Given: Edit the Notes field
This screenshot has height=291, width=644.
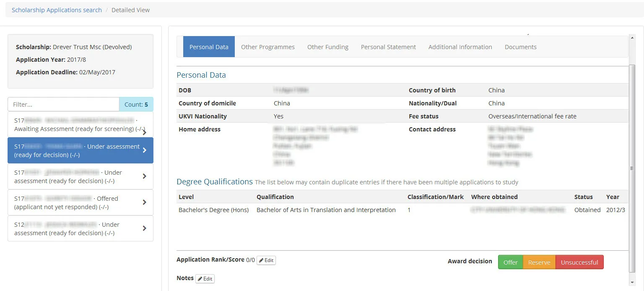Looking at the screenshot, I should (x=205, y=278).
